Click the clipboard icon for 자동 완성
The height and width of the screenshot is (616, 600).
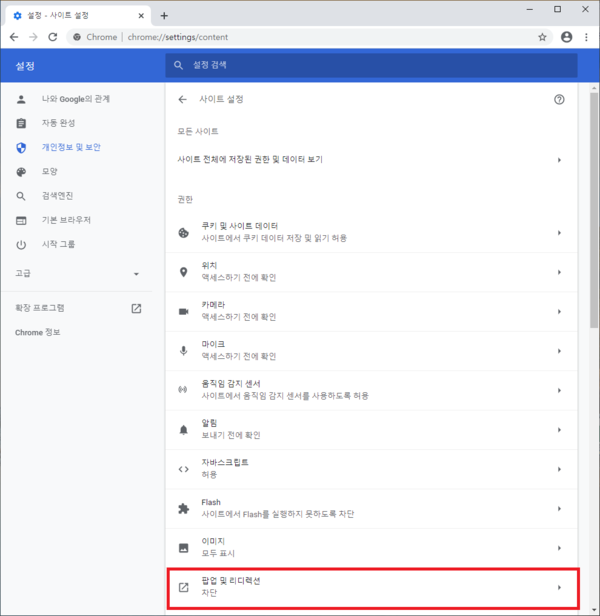click(x=21, y=123)
